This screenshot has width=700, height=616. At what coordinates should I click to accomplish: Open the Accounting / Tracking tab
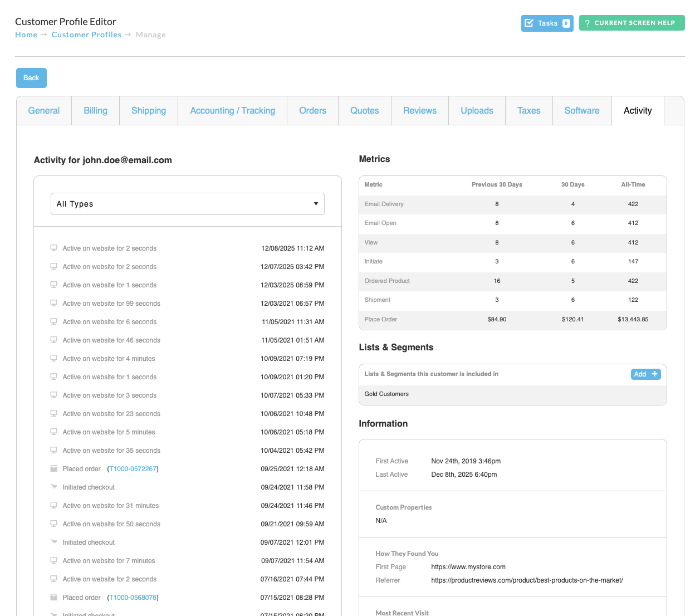233,110
